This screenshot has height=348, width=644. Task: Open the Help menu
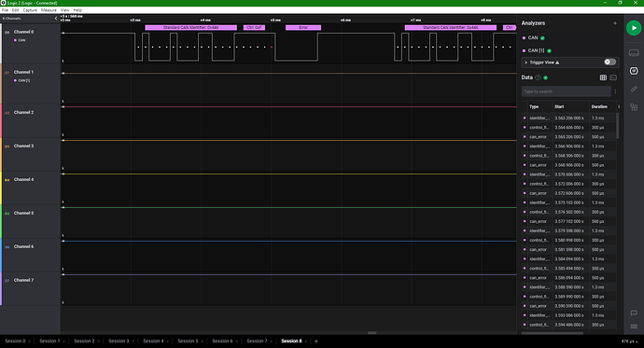tap(77, 10)
